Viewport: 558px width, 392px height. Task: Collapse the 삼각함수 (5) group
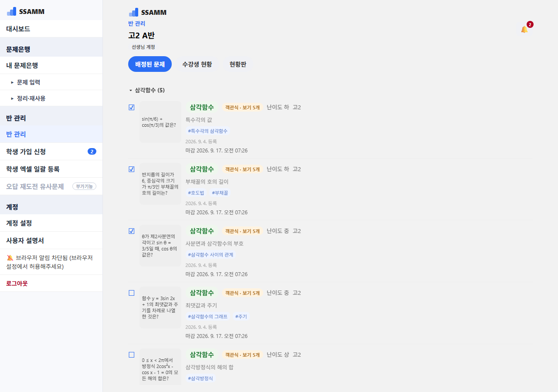pyautogui.click(x=146, y=90)
